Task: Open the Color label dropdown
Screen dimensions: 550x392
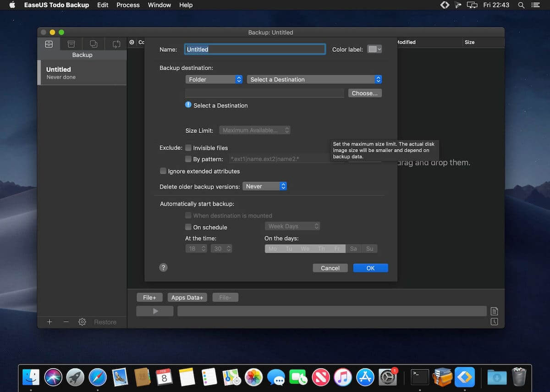Action: (374, 49)
